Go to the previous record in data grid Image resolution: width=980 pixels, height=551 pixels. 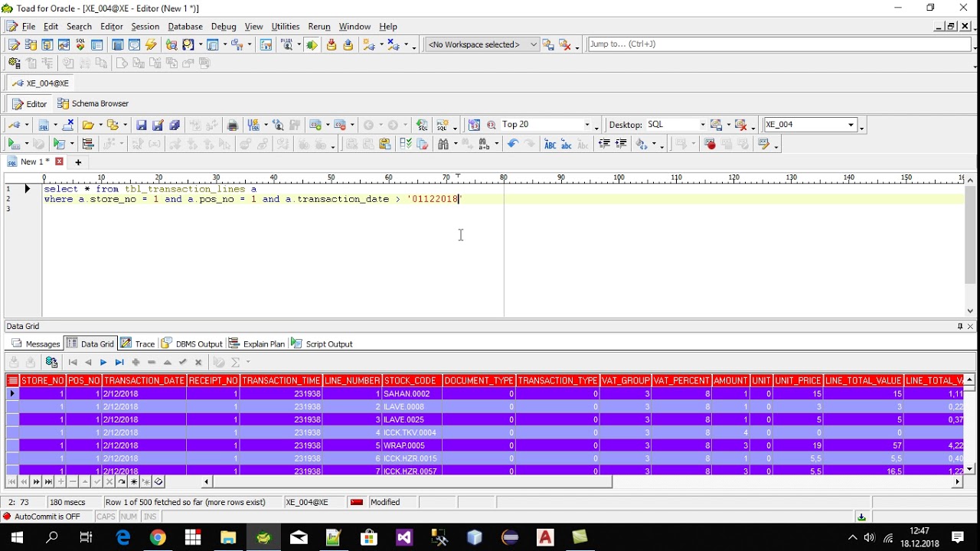tap(88, 363)
